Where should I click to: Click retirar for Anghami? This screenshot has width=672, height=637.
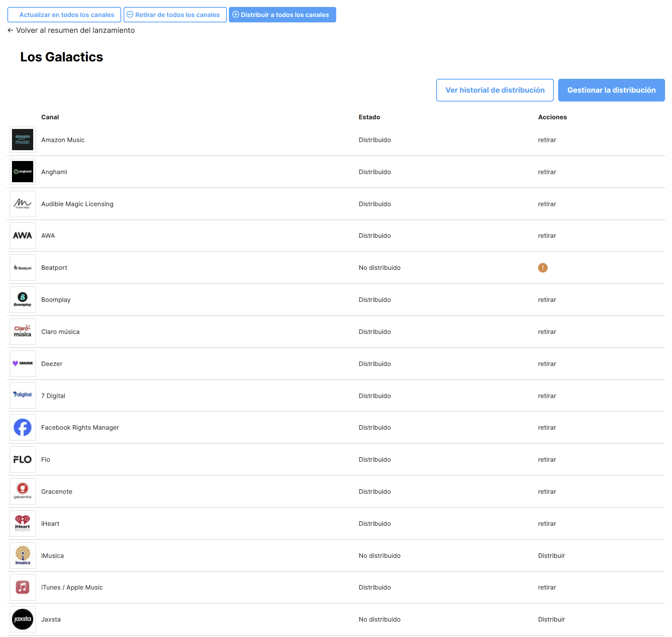547,172
